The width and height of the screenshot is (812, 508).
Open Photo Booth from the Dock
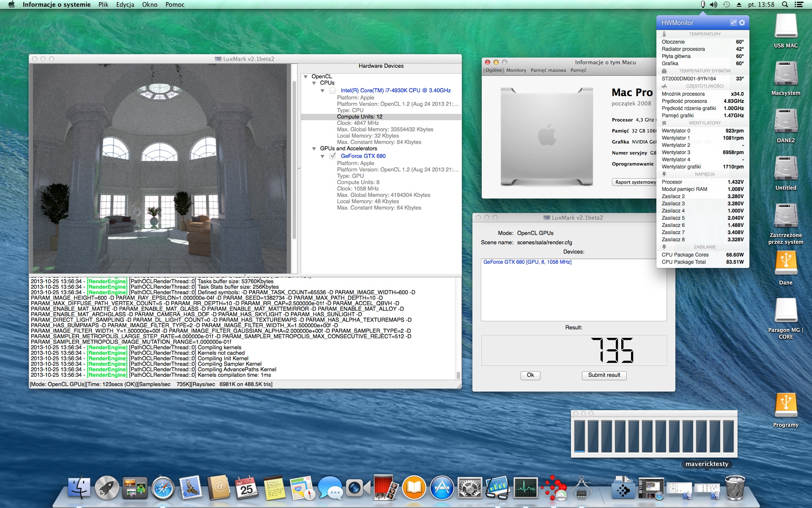tap(386, 488)
